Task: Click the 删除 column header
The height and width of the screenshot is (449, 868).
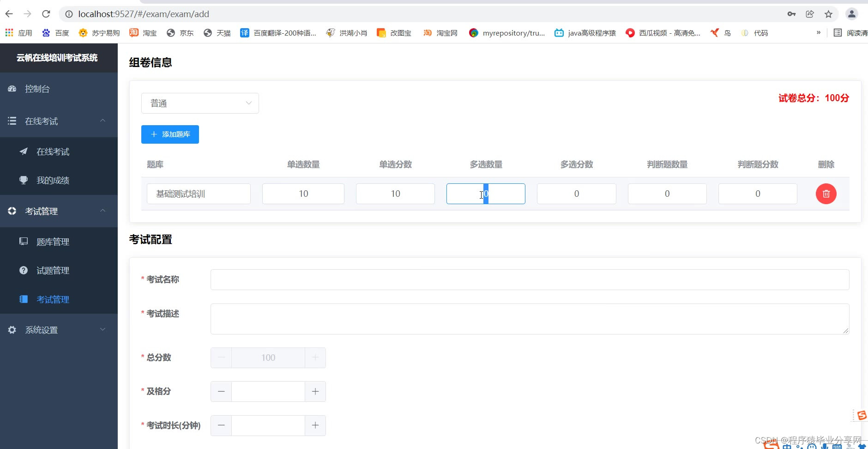Action: 826,164
